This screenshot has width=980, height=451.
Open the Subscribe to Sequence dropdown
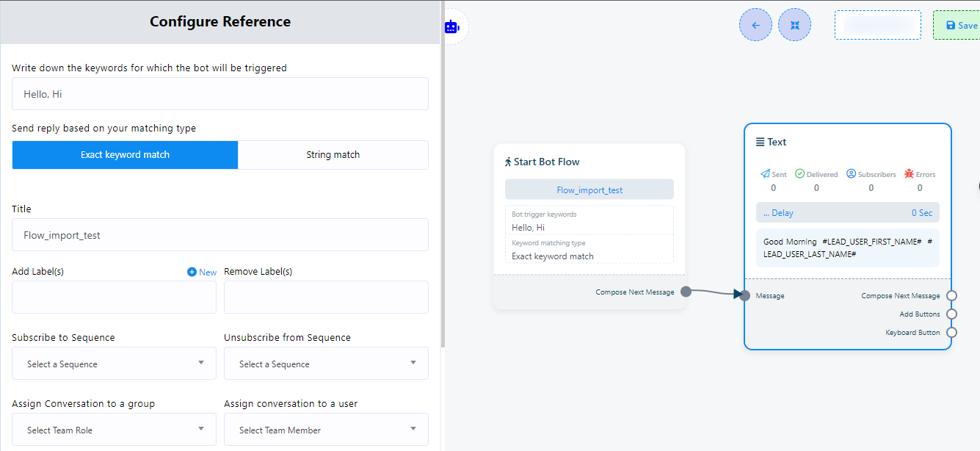114,364
